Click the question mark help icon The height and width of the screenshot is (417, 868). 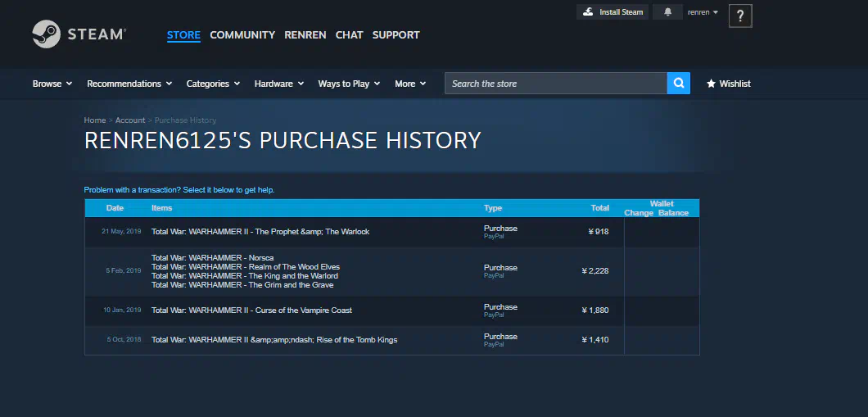click(x=740, y=16)
